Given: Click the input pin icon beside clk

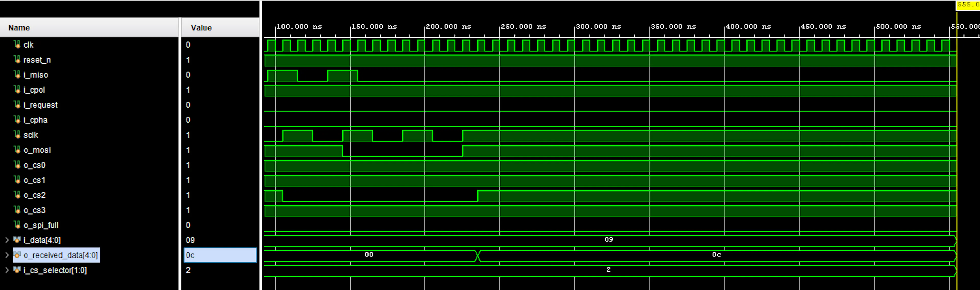Looking at the screenshot, I should 18,44.
